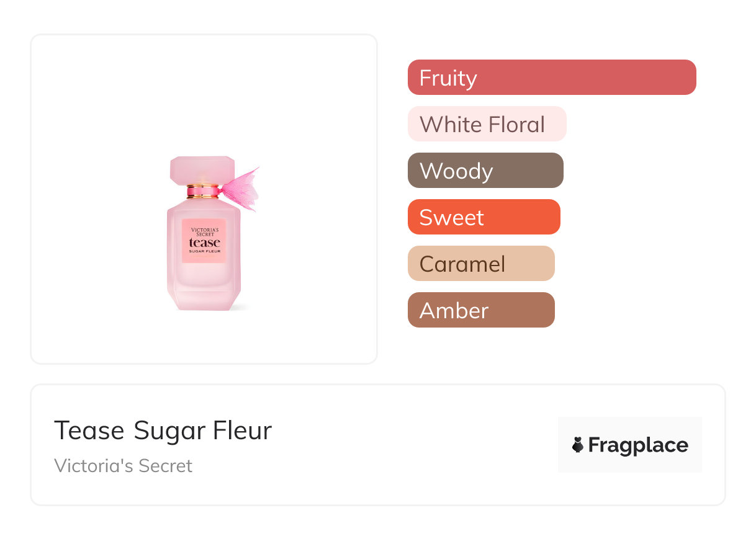Select the Fruity accord bar
The width and height of the screenshot is (756, 536).
point(551,78)
